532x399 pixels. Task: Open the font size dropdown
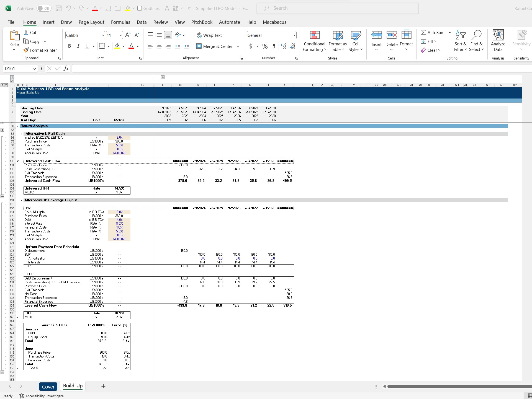pyautogui.click(x=120, y=35)
